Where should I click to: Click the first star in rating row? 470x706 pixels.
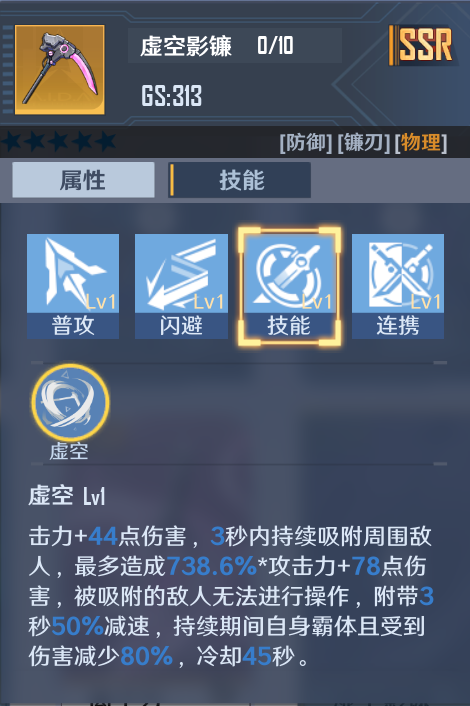(x=12, y=141)
